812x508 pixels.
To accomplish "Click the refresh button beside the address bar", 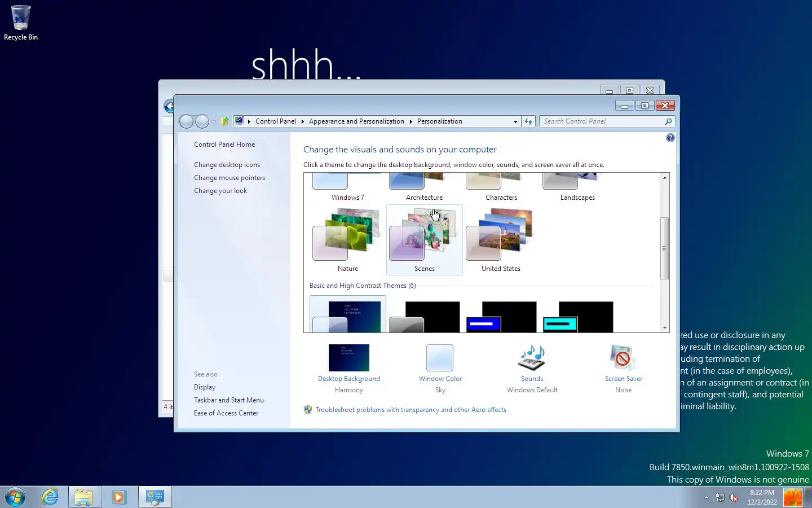I will (528, 121).
